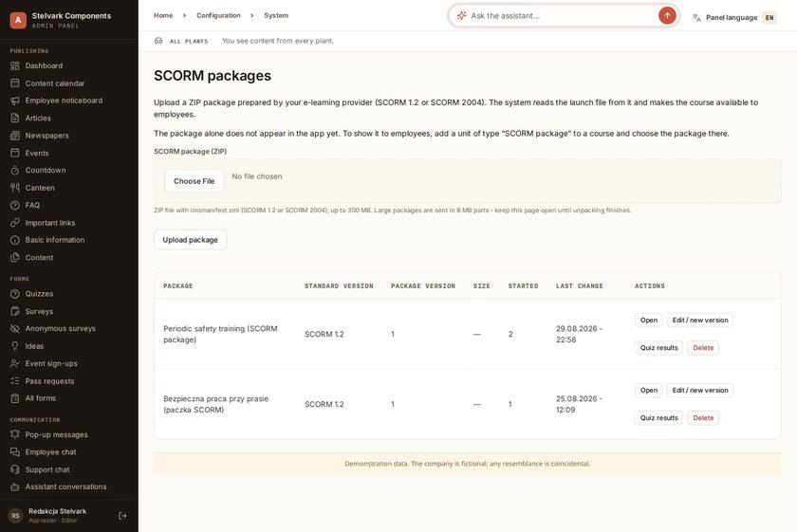This screenshot has width=797, height=532.
Task: Click the RS avatar circle
Action: pyautogui.click(x=16, y=516)
